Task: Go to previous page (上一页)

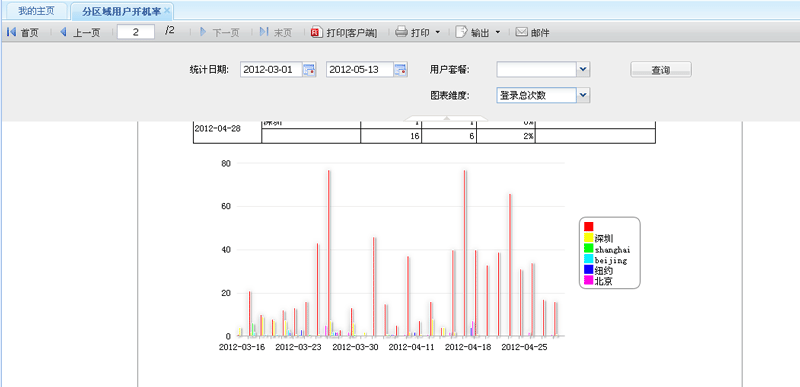Action: [80, 33]
